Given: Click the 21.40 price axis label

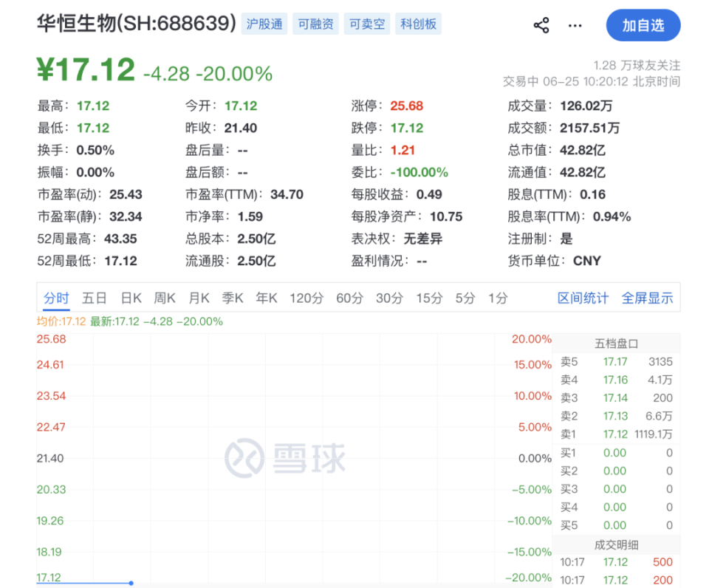Looking at the screenshot, I should [50, 458].
